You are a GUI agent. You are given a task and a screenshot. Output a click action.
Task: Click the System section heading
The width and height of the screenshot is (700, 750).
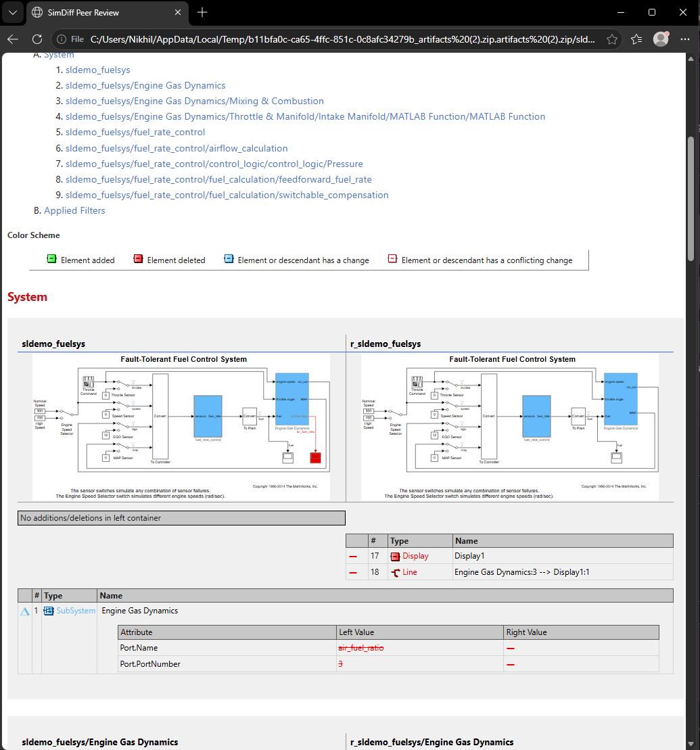(27, 297)
